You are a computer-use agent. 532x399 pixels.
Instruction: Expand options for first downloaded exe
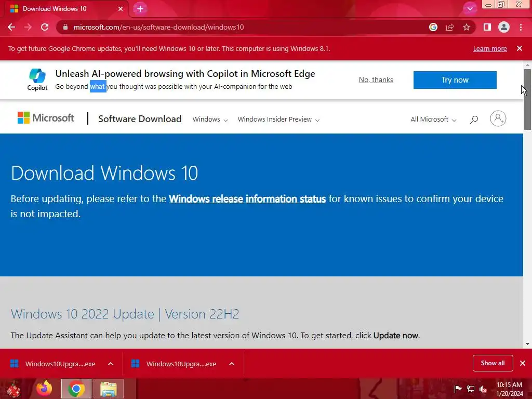pyautogui.click(x=111, y=364)
